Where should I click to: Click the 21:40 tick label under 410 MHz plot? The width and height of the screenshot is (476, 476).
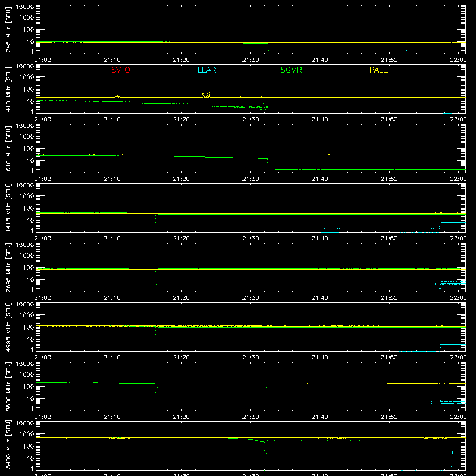[x=320, y=120]
